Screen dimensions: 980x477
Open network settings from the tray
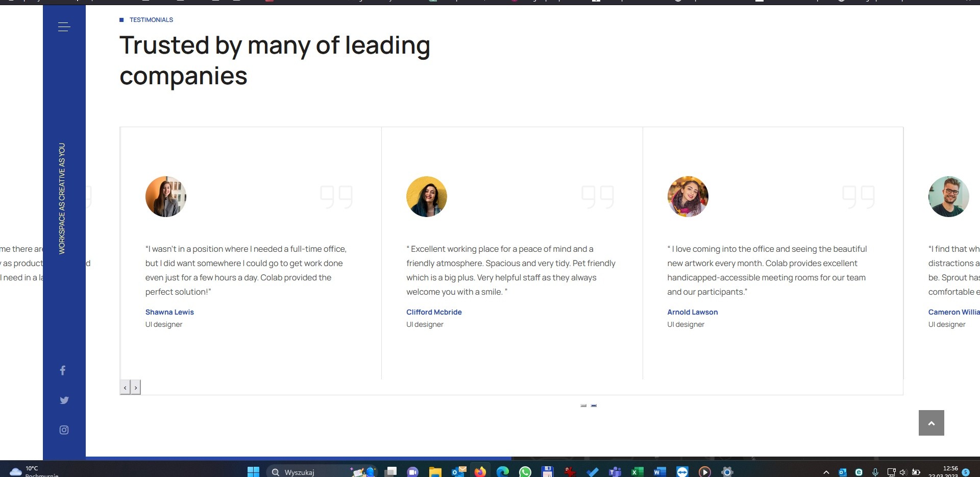[x=891, y=472]
